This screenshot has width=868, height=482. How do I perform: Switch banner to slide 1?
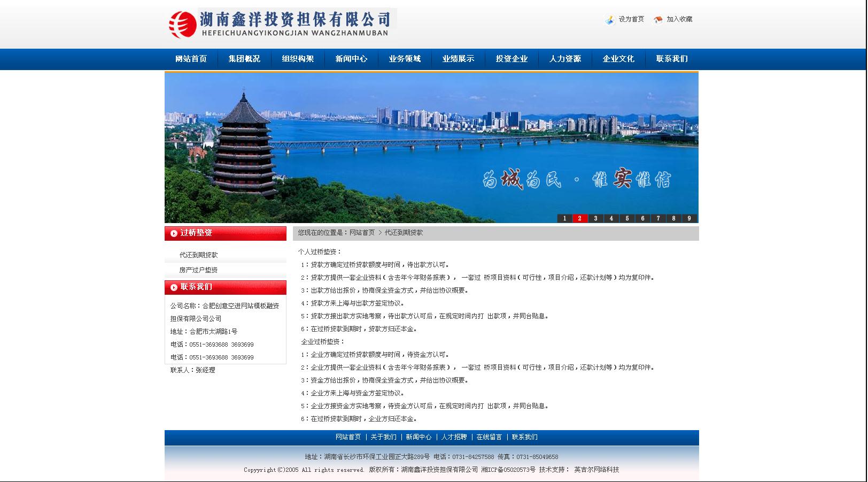point(564,218)
